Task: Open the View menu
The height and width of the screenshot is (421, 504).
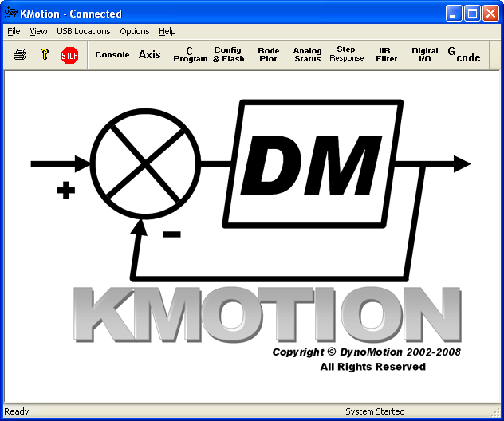Action: tap(38, 31)
